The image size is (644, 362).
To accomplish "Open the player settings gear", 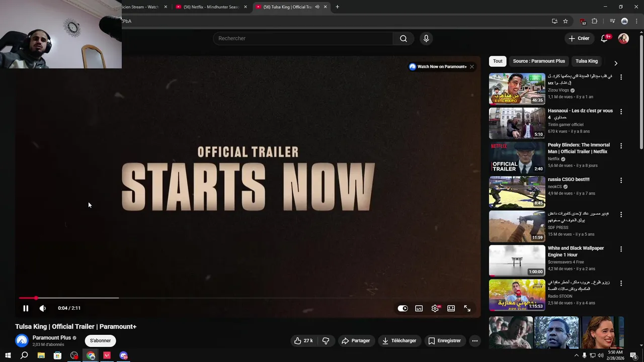I will (435, 308).
